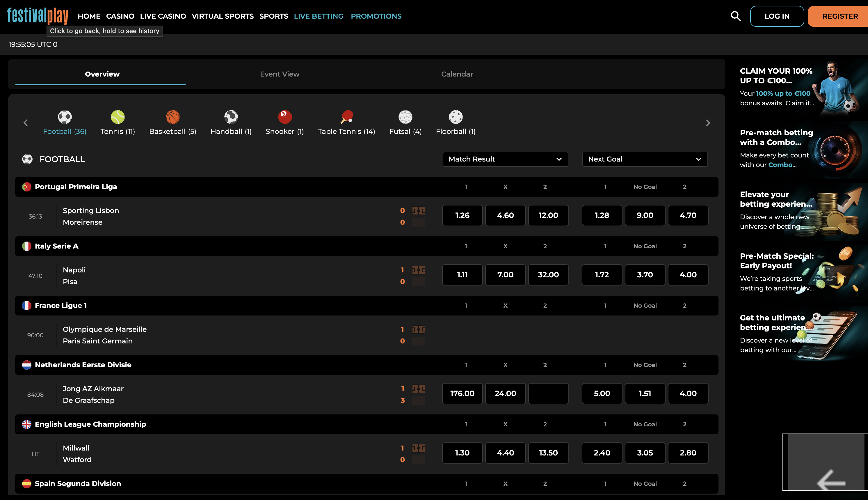Click the Handball sport icon
This screenshot has height=500, width=868.
pyautogui.click(x=231, y=117)
